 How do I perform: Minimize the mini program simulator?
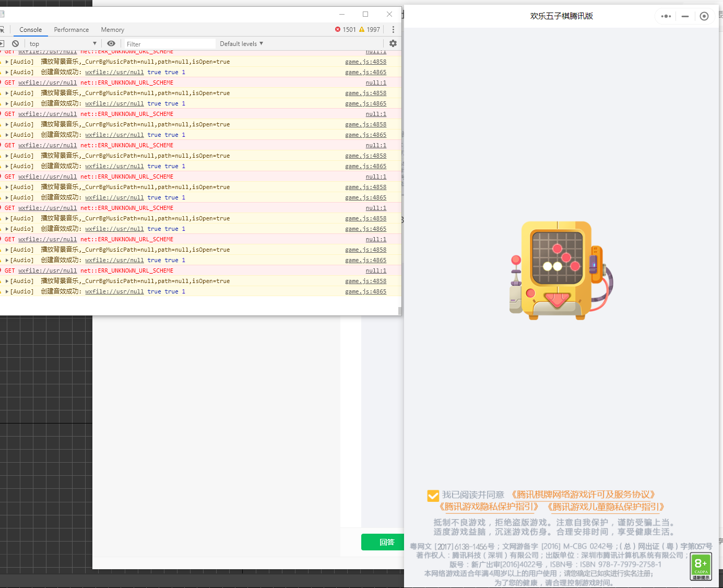[685, 16]
